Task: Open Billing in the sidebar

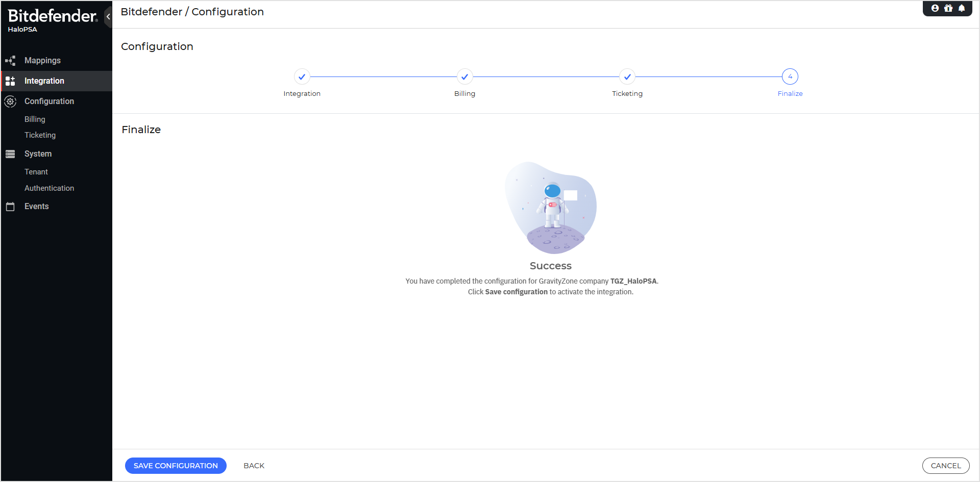Action: [35, 119]
